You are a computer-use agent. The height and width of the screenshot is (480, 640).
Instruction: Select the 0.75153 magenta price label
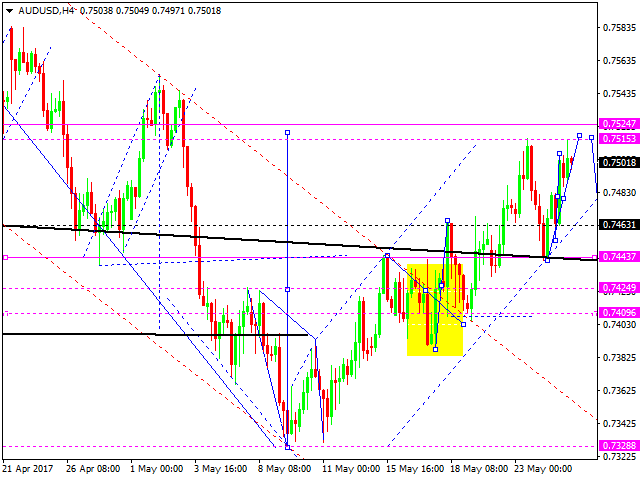pyautogui.click(x=619, y=139)
